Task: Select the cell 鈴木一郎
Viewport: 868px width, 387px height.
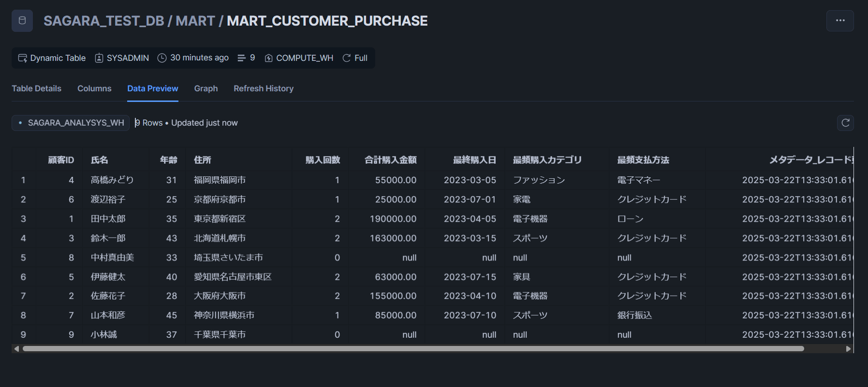Action: click(108, 238)
